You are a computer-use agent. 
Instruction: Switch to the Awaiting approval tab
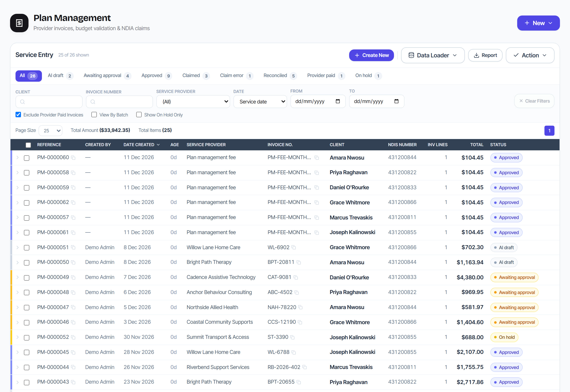(107, 76)
